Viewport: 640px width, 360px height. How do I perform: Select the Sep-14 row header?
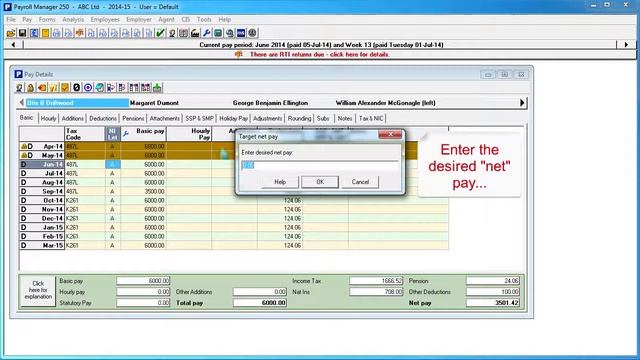coord(42,191)
